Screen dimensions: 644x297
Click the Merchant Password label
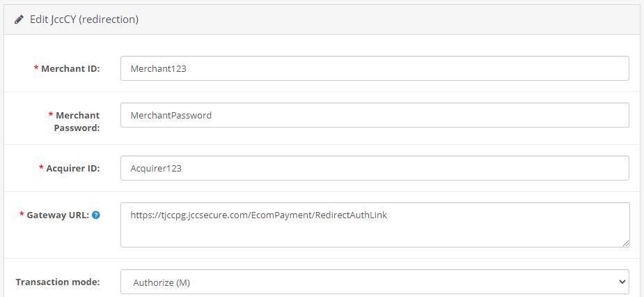pos(77,121)
